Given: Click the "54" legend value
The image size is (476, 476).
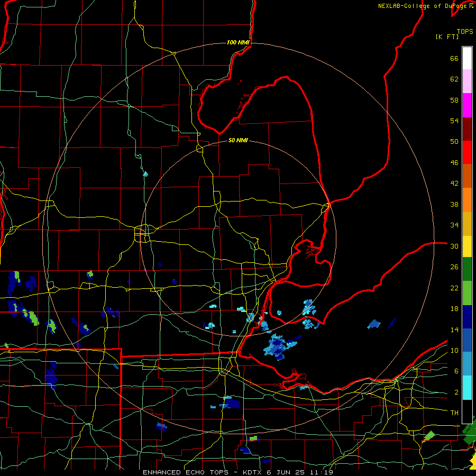Looking at the screenshot, I should (x=454, y=121).
